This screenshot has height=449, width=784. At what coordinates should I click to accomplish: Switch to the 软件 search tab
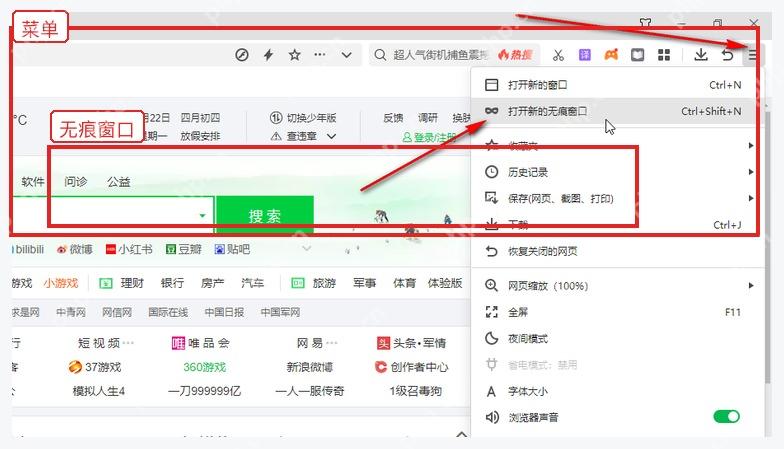pos(33,182)
